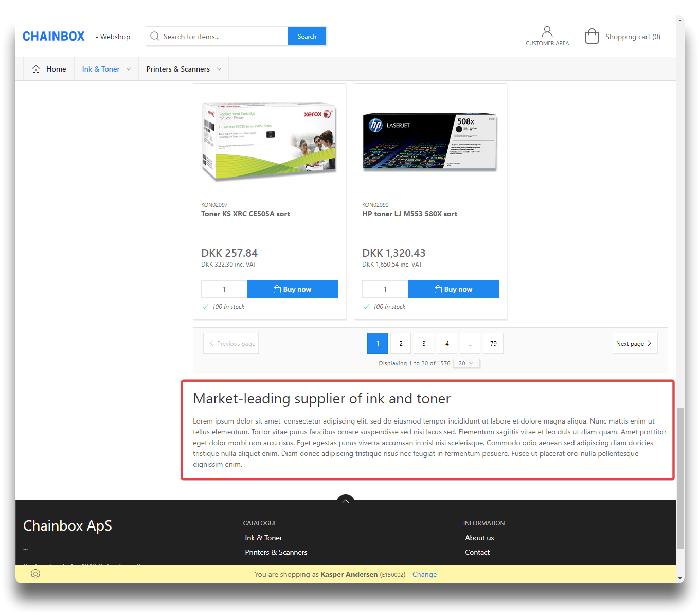Click the scroll-to-top arrow above footer

pyautogui.click(x=346, y=501)
